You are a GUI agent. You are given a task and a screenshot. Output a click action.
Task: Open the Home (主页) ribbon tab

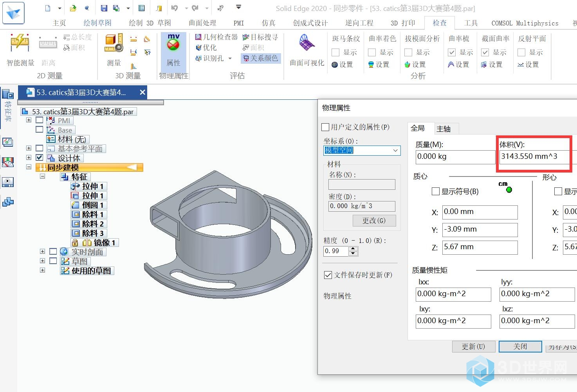click(59, 23)
